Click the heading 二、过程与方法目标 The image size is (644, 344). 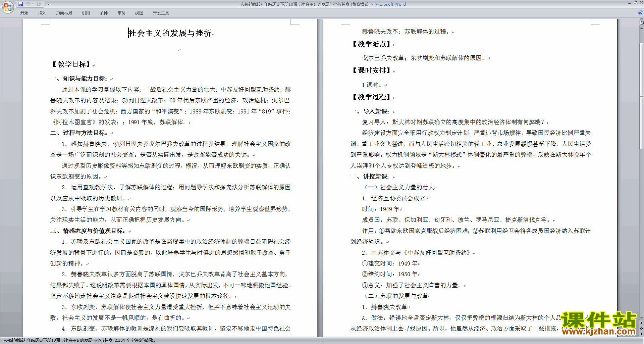(78, 133)
